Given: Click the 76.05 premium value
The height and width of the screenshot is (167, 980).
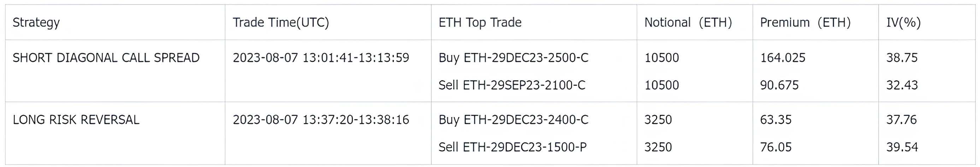Looking at the screenshot, I should point(776,147).
